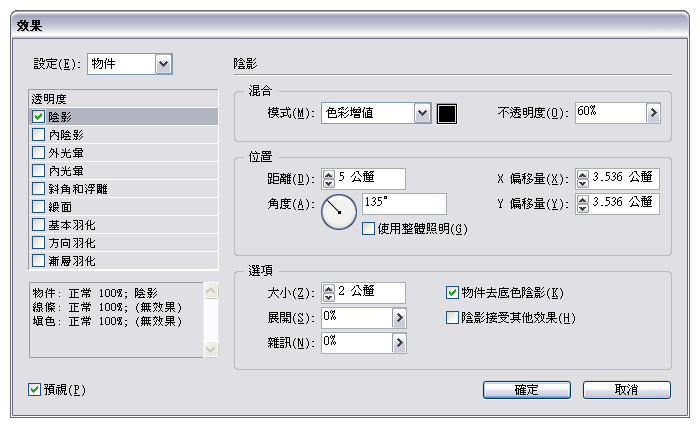This screenshot has height=428, width=700.
Task: Uncheck the 預視 preview checkbox
Action: [36, 389]
